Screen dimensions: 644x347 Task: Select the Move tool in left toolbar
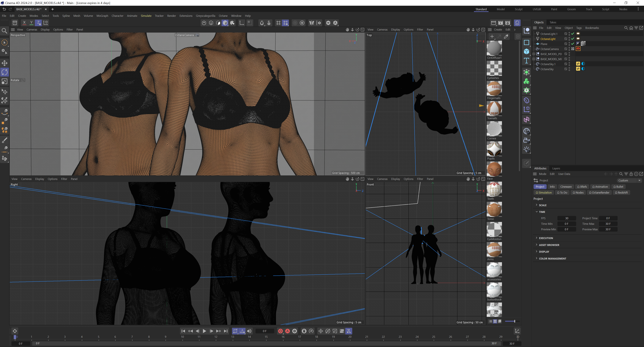[x=5, y=63]
